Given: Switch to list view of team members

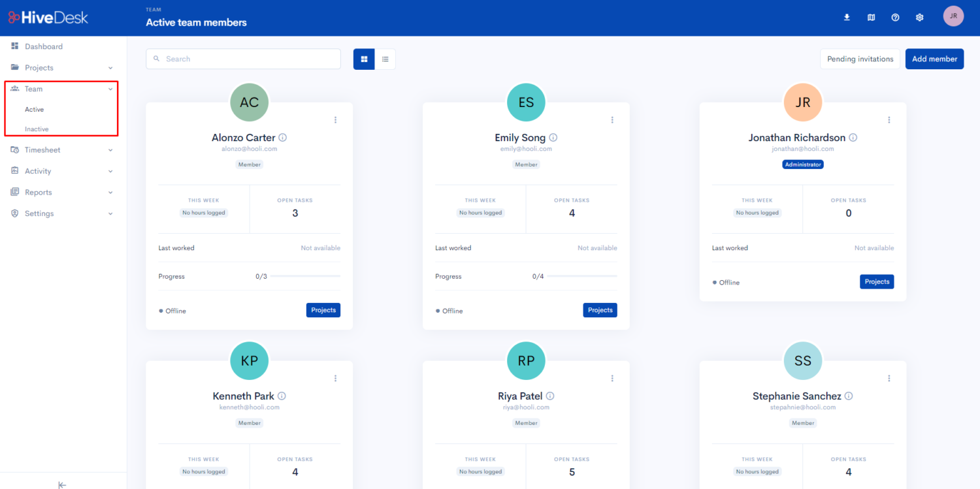Looking at the screenshot, I should [385, 59].
